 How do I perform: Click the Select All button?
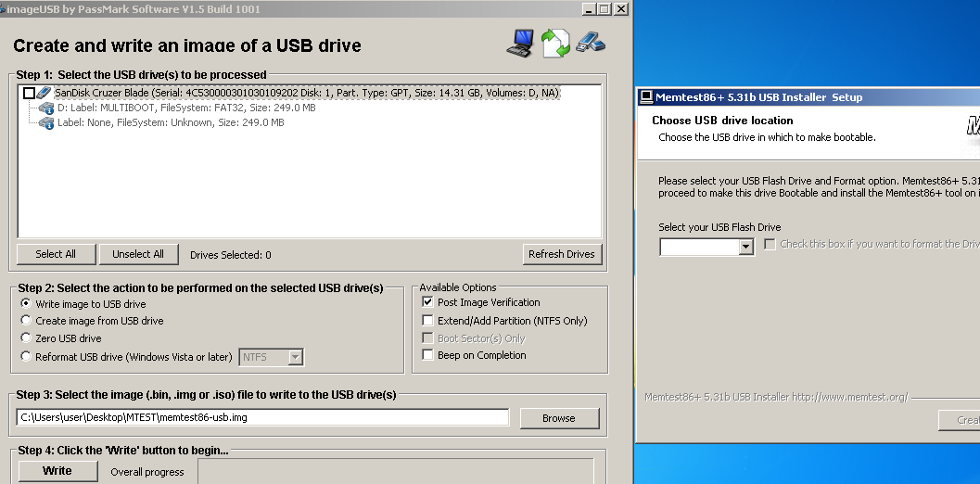tap(56, 254)
